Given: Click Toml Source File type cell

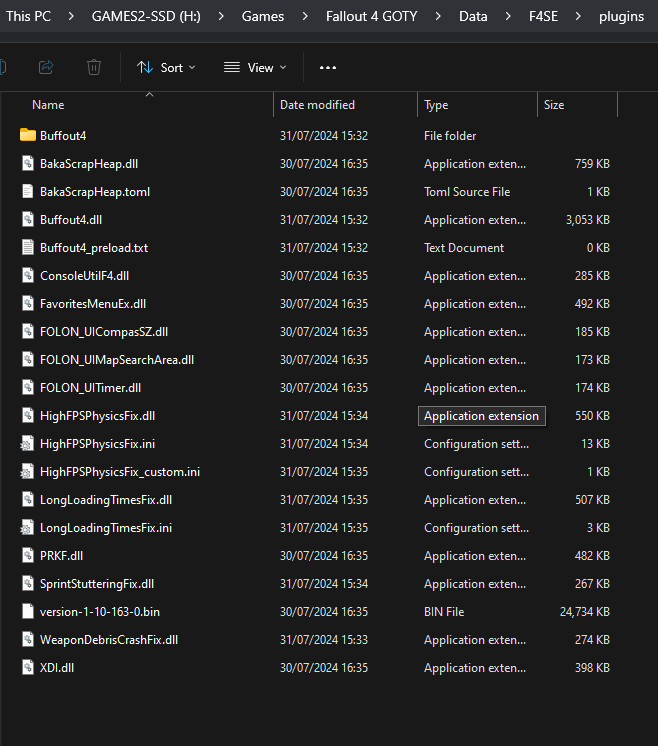Looking at the screenshot, I should click(467, 192).
